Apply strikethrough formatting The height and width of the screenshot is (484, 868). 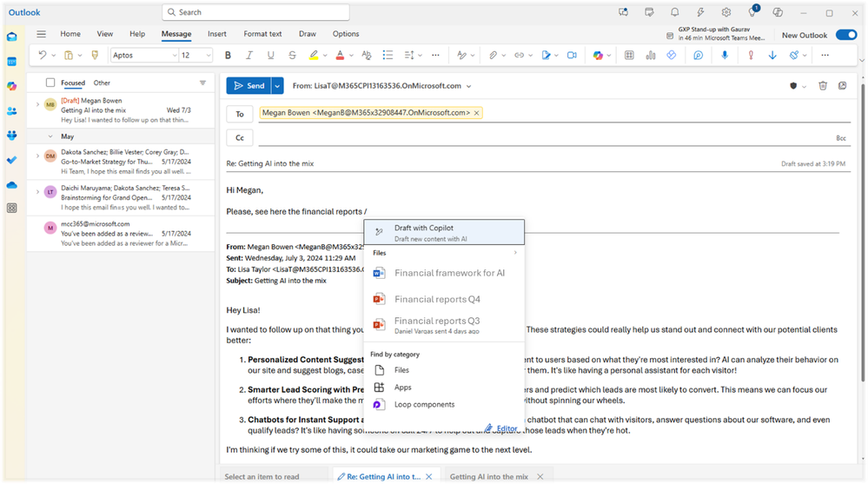pos(292,56)
